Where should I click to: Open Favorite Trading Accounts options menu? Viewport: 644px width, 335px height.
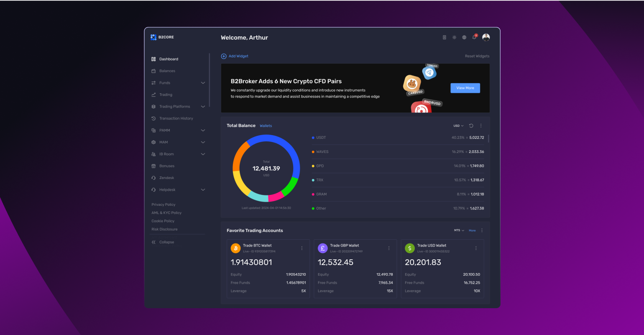(482, 230)
